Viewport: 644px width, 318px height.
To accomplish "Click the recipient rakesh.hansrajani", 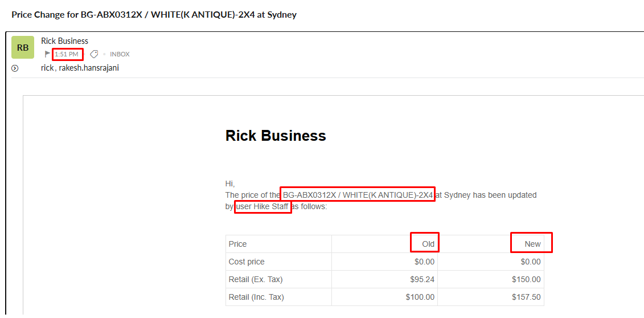I will 89,68.
